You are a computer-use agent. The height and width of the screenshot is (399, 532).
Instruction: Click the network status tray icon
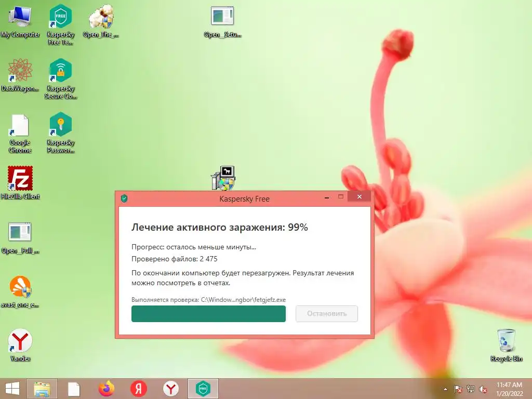471,389
